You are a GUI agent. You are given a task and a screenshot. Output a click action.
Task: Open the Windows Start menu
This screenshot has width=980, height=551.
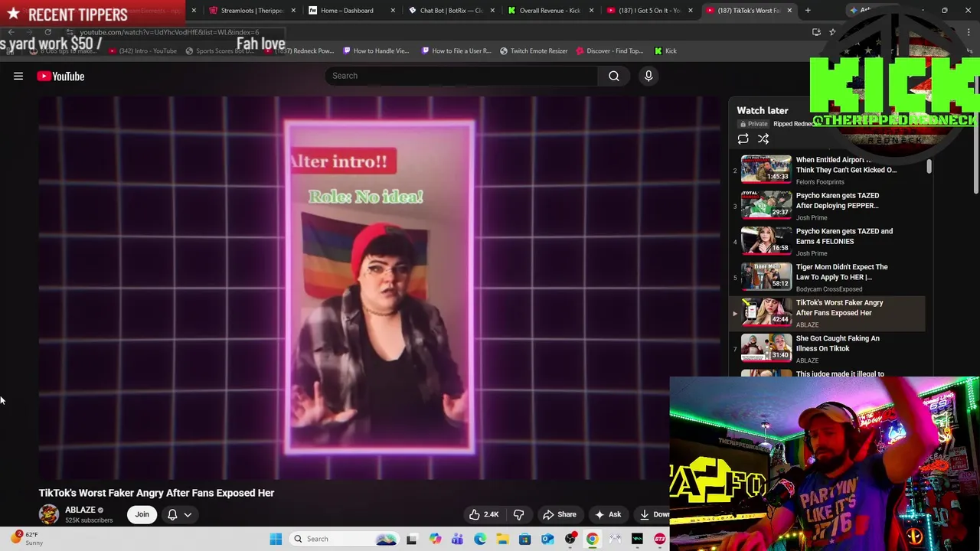click(276, 540)
